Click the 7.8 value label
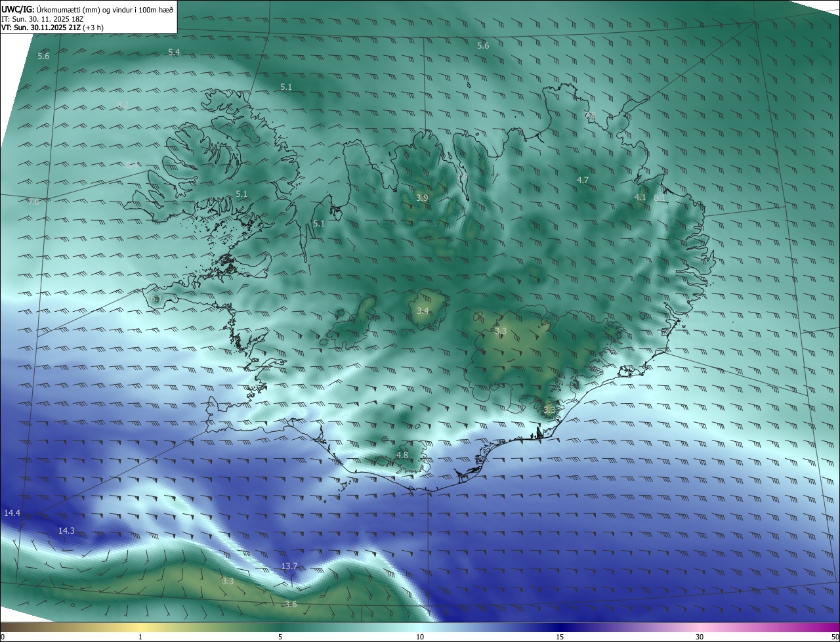The height and width of the screenshot is (642, 840). pyautogui.click(x=591, y=117)
